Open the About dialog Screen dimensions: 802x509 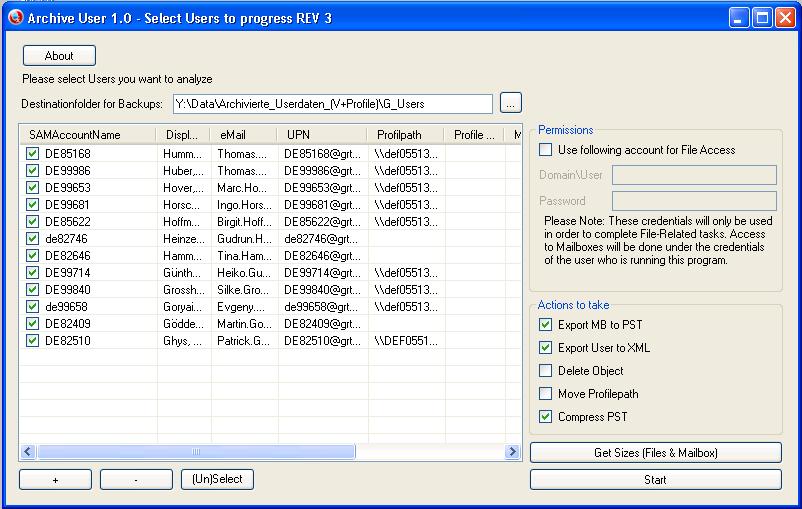(x=59, y=56)
